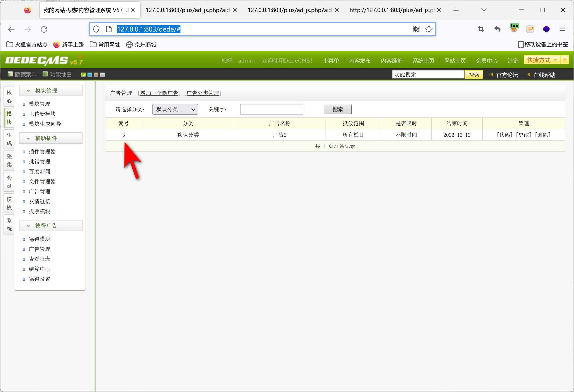Click the yellow plus shortcut add icon
Viewport: 574px width, 392px height.
pos(565,60)
